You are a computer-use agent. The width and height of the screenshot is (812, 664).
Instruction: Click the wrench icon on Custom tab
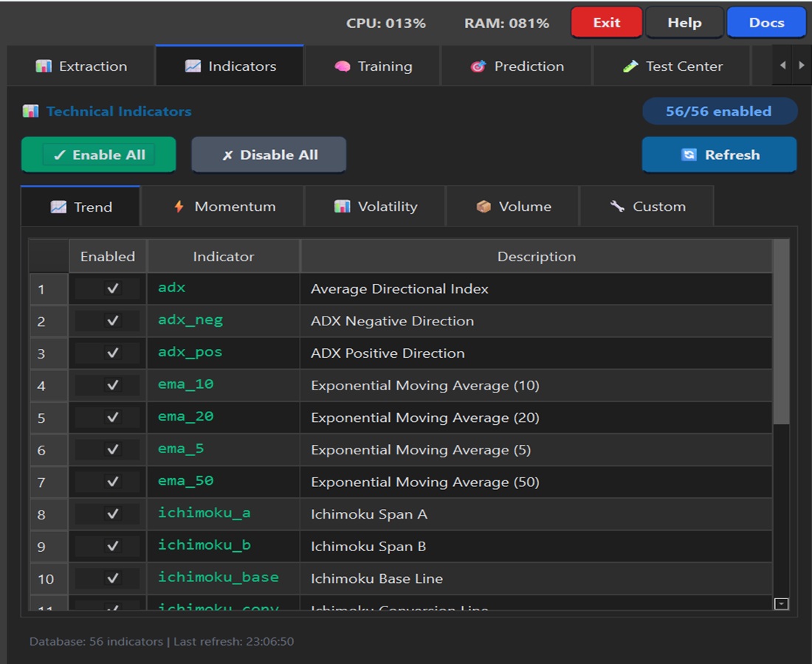click(x=617, y=207)
